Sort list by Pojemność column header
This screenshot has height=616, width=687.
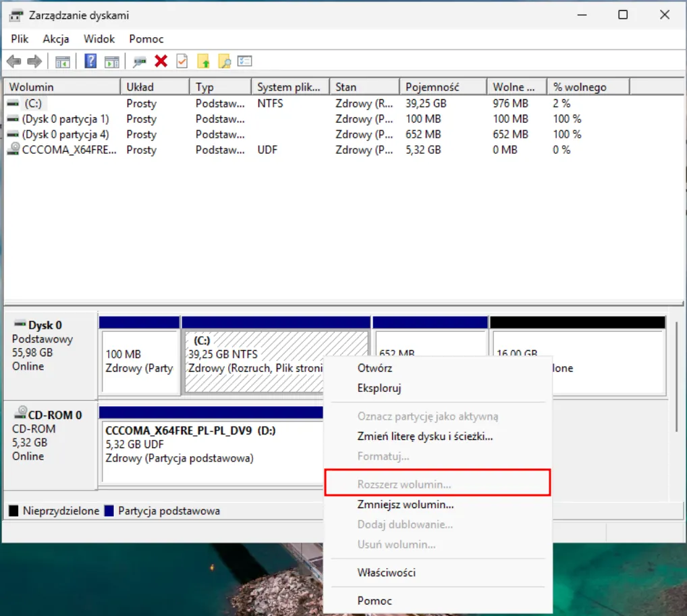[432, 87]
